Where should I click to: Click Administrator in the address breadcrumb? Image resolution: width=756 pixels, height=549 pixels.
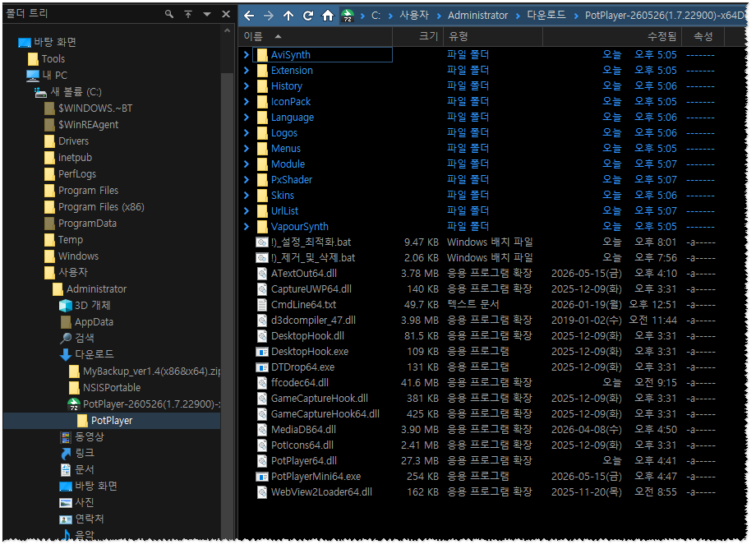[x=477, y=16]
